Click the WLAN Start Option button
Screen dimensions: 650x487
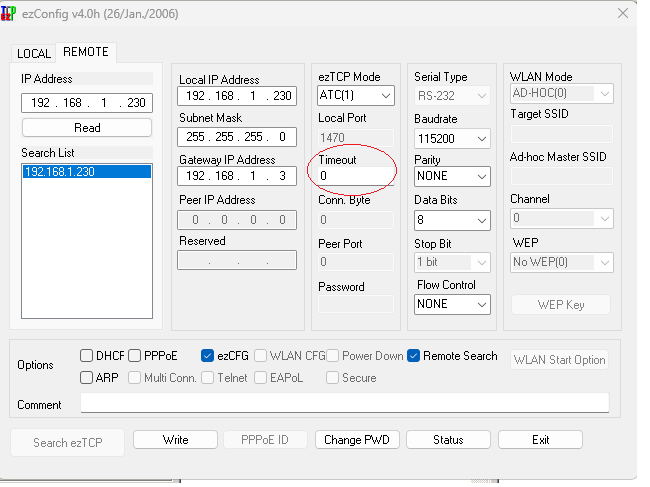(x=560, y=360)
